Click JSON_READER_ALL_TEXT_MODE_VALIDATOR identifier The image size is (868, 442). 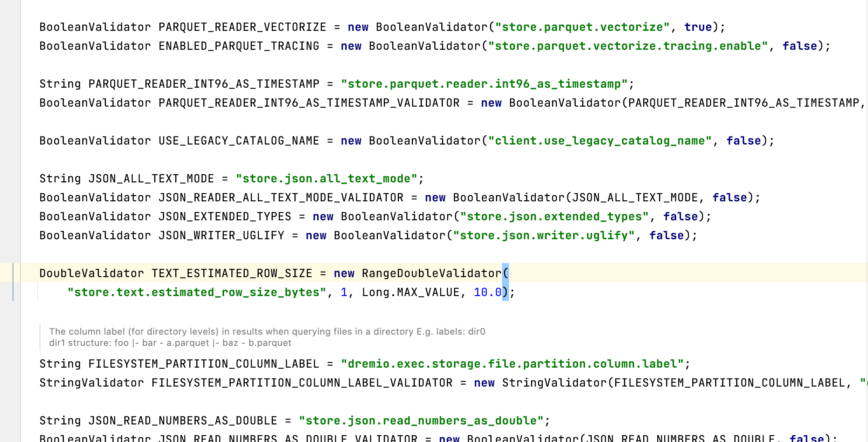281,197
